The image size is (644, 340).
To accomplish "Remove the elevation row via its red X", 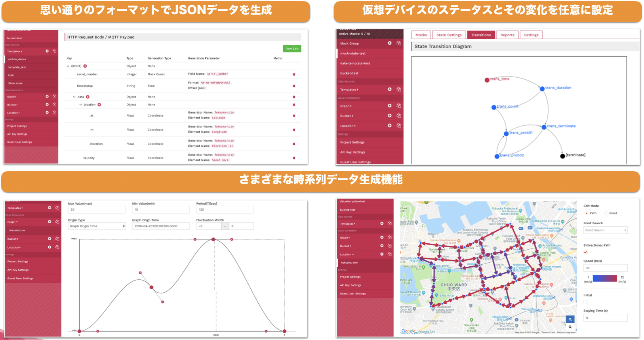I will coord(294,144).
